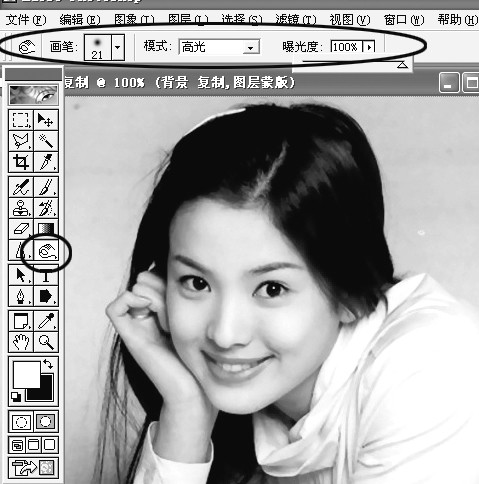Click Jump to ImageReady button
Screen dimensions: 479x484
pyautogui.click(x=33, y=467)
